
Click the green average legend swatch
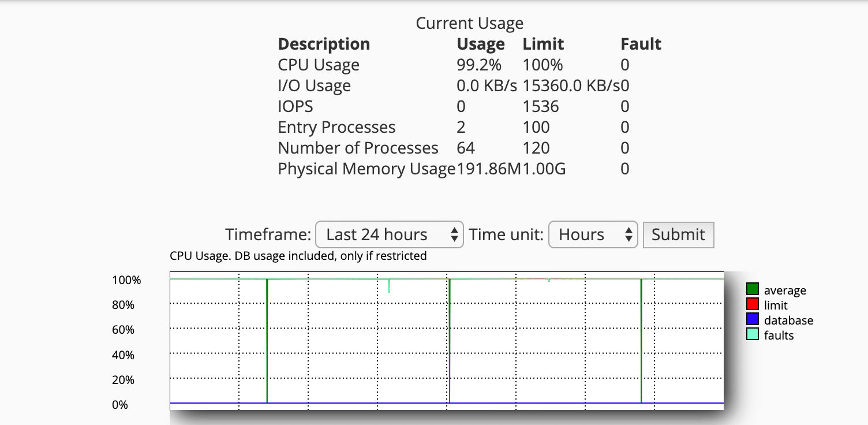pyautogui.click(x=752, y=289)
